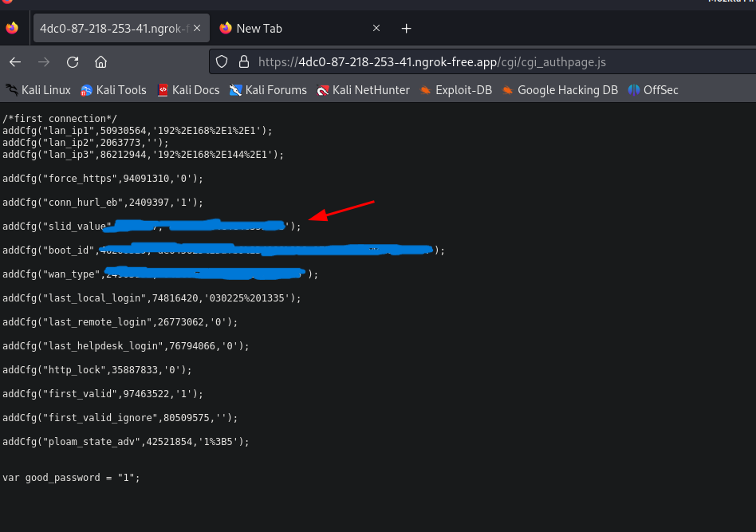Open Google Hacking DB bookmark

coord(560,90)
